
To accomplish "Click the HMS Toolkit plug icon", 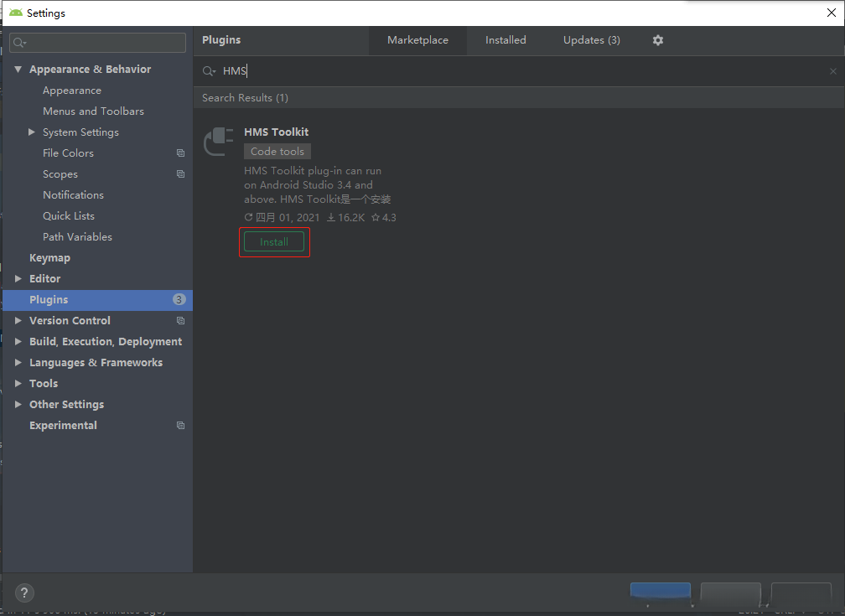I will click(x=218, y=141).
